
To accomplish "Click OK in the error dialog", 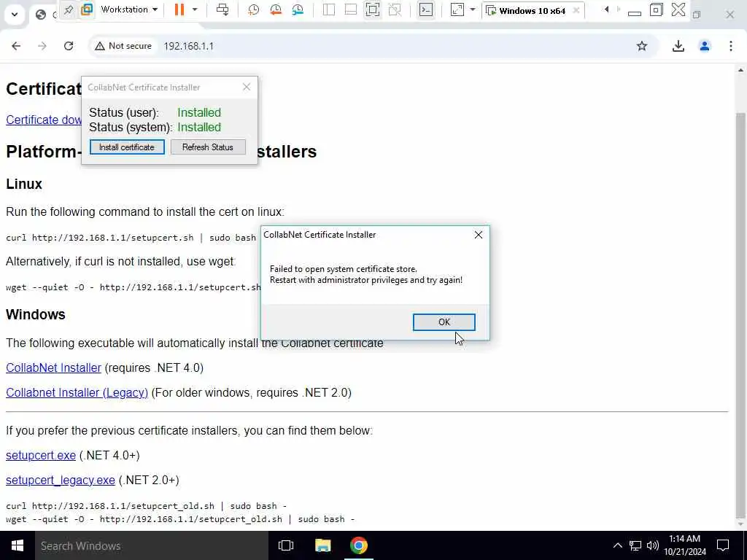I will (444, 322).
